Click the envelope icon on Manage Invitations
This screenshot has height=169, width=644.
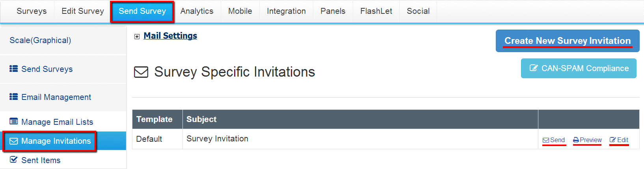(14, 141)
